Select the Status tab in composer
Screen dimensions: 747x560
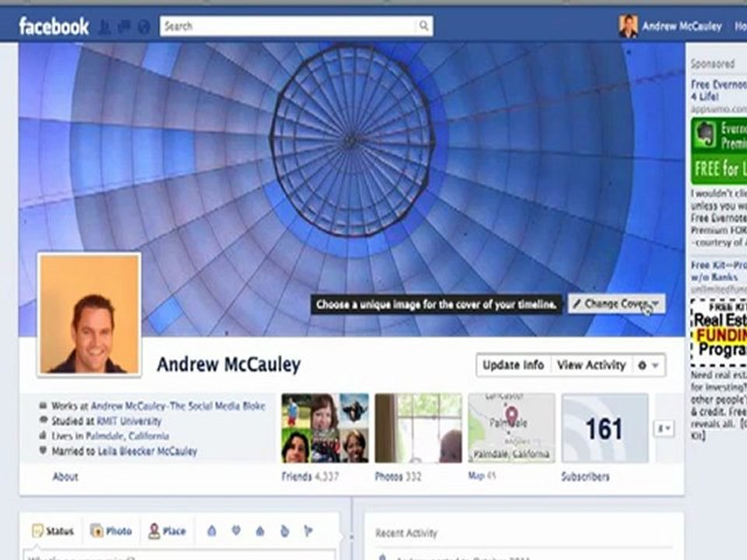coord(53,531)
